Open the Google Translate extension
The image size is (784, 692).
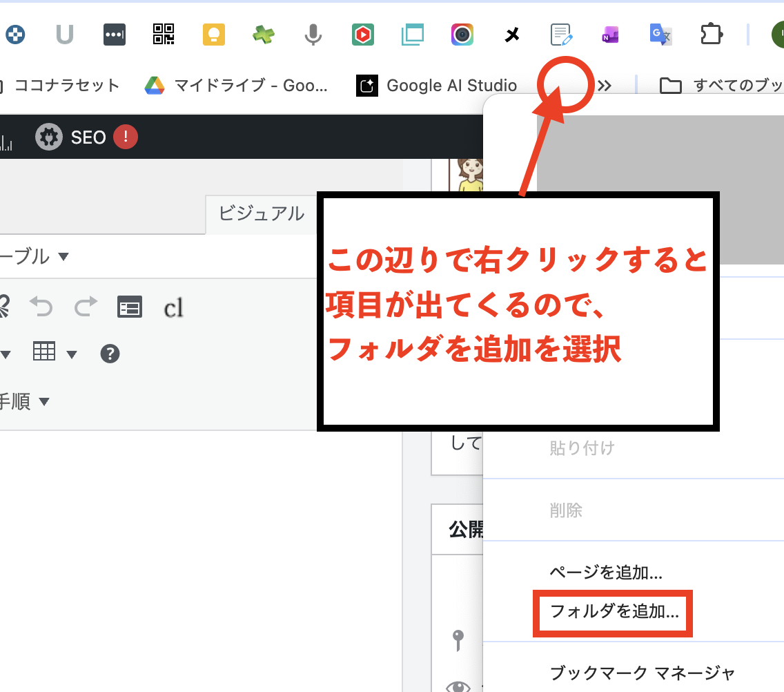click(x=660, y=35)
